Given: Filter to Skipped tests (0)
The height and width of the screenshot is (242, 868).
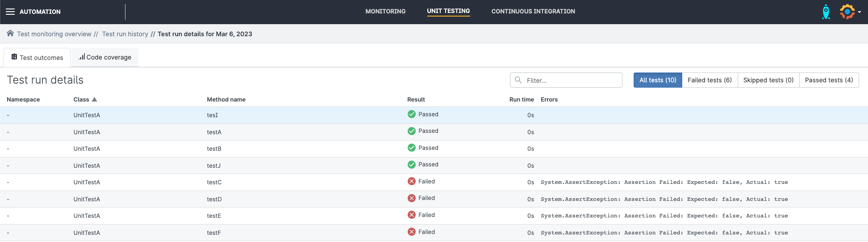Looking at the screenshot, I should pos(768,80).
